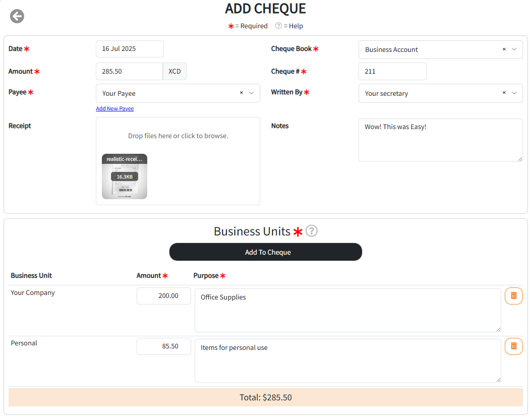Expand the Cheque Book dropdown
Image resolution: width=531 pixels, height=420 pixels.
(514, 49)
